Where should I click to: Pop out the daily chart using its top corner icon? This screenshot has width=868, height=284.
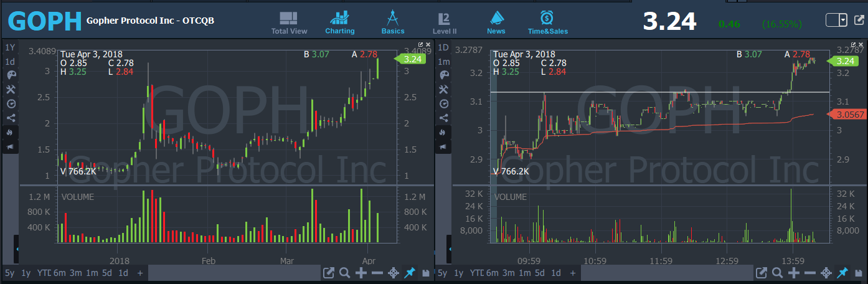[421, 44]
